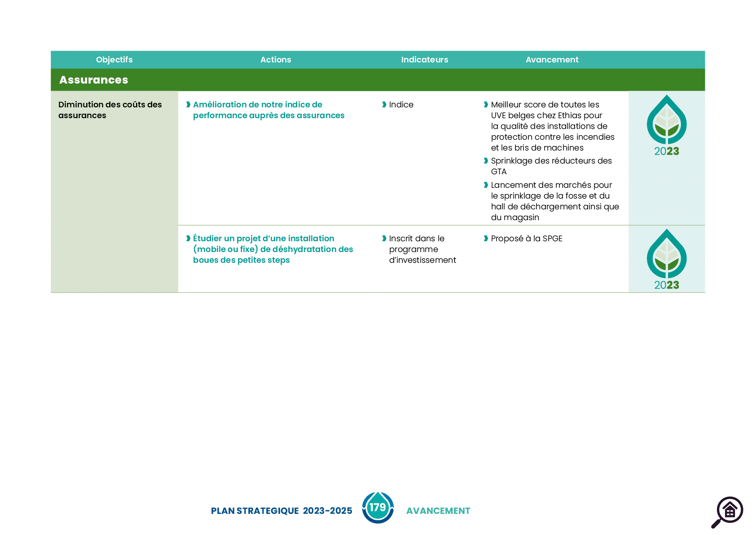This screenshot has width=756, height=535.
Task: Click the arrow bullet before Inscrit dans le programme
Action: [x=384, y=239]
